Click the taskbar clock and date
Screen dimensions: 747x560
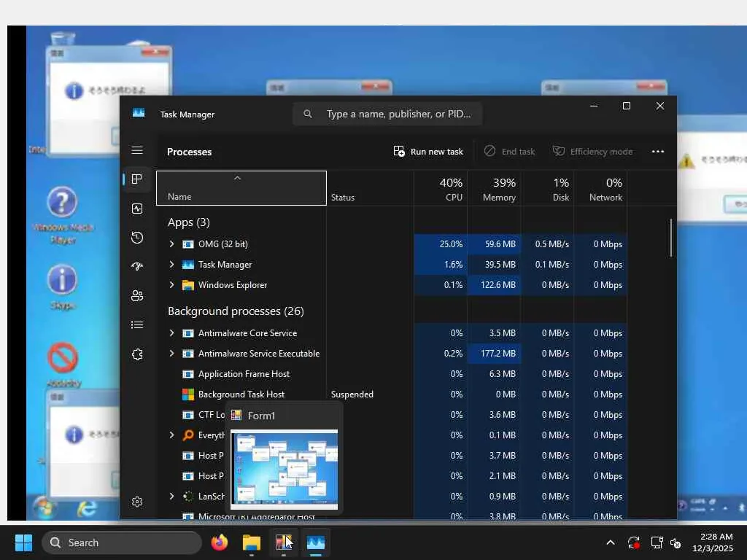[713, 542]
